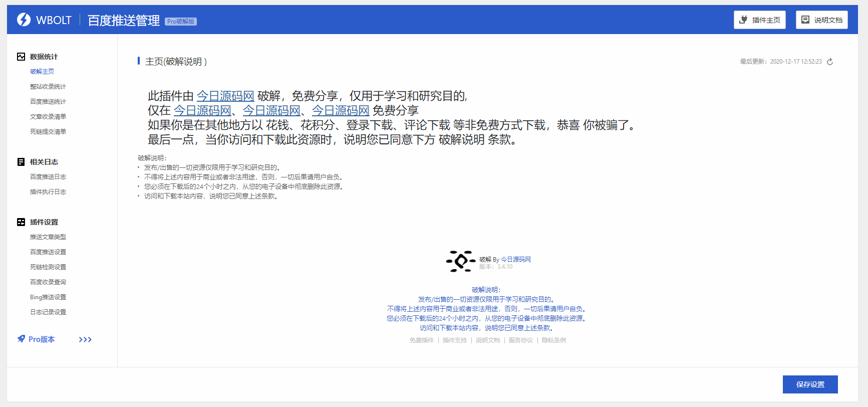The image size is (868, 407).
Task: Open the footer 说明文档 link
Action: (488, 340)
